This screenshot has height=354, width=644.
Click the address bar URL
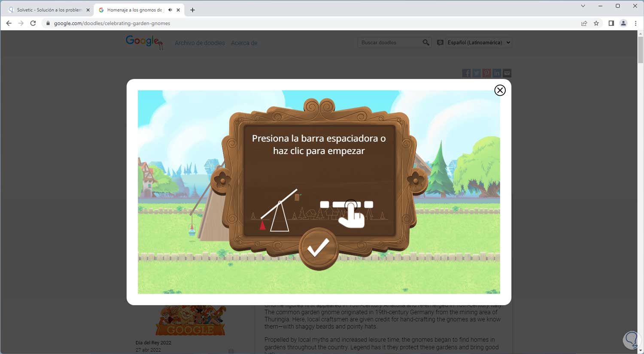pos(112,23)
